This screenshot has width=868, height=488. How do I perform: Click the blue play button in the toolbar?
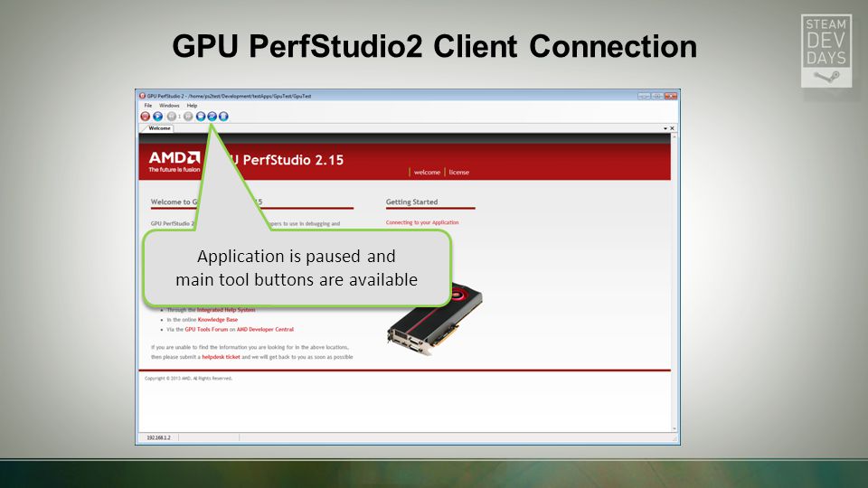tap(157, 117)
